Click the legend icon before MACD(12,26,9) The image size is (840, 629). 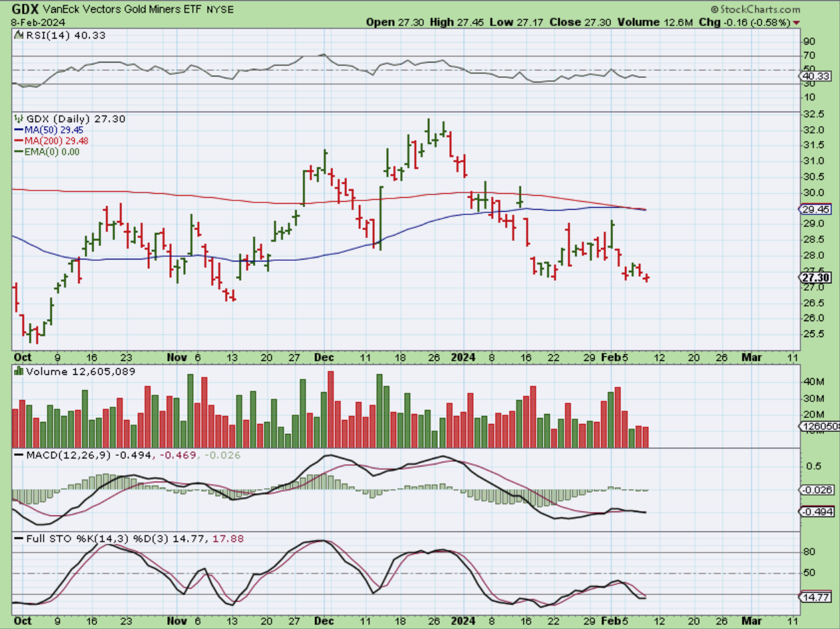(18, 456)
